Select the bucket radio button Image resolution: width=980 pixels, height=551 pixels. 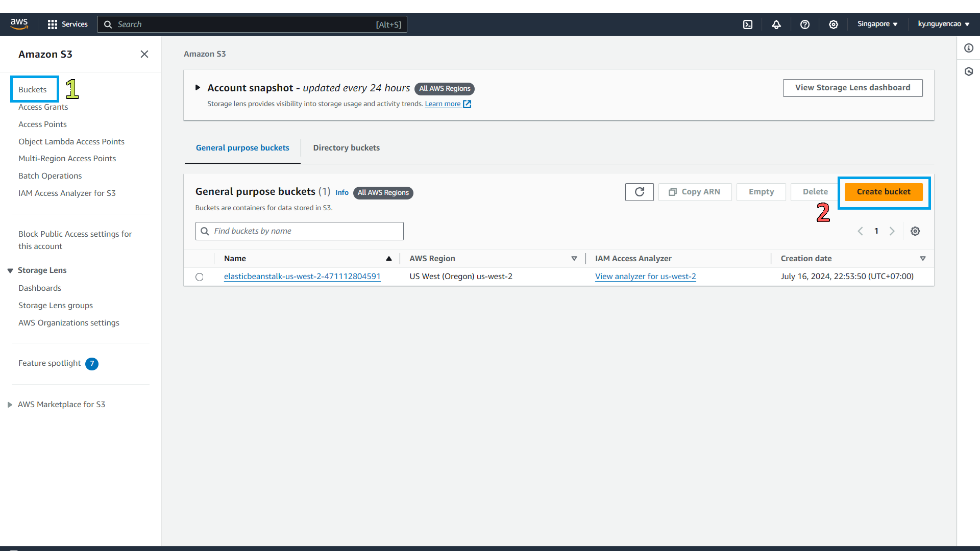[199, 276]
